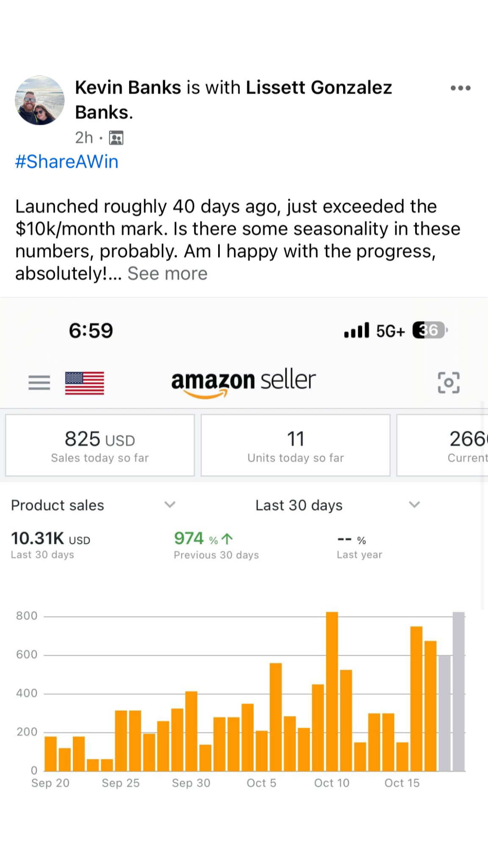The width and height of the screenshot is (488, 868).
Task: Click the post audience privacy icon
Action: pos(116,138)
